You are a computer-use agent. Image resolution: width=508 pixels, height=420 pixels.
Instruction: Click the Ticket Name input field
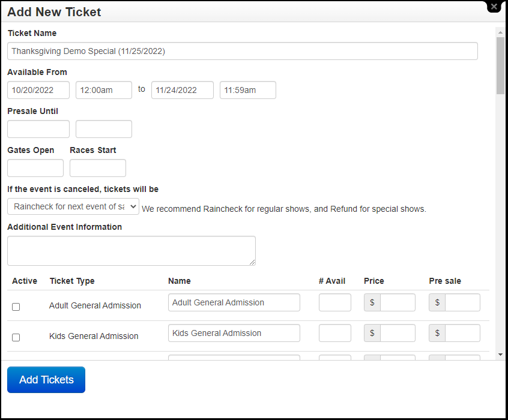242,51
